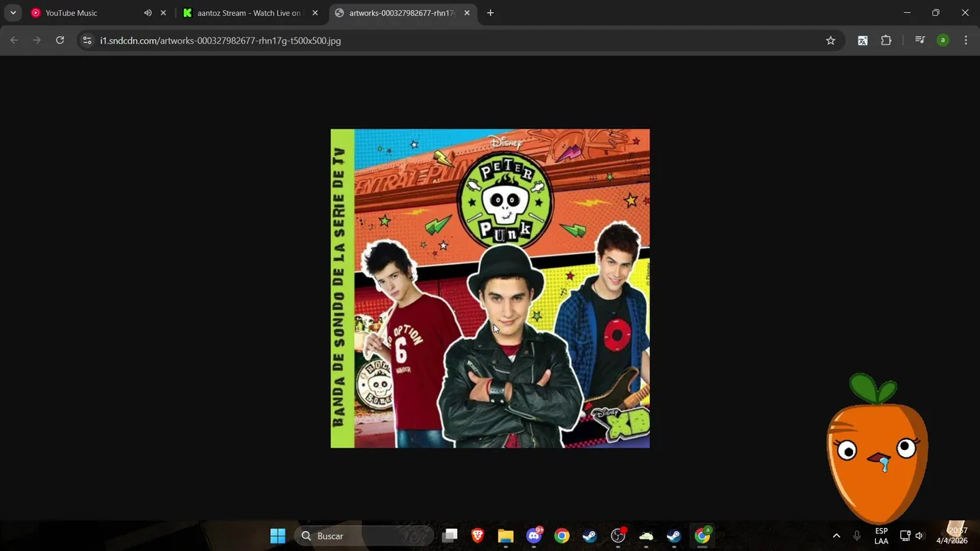Open the Windows Start menu

(x=278, y=536)
